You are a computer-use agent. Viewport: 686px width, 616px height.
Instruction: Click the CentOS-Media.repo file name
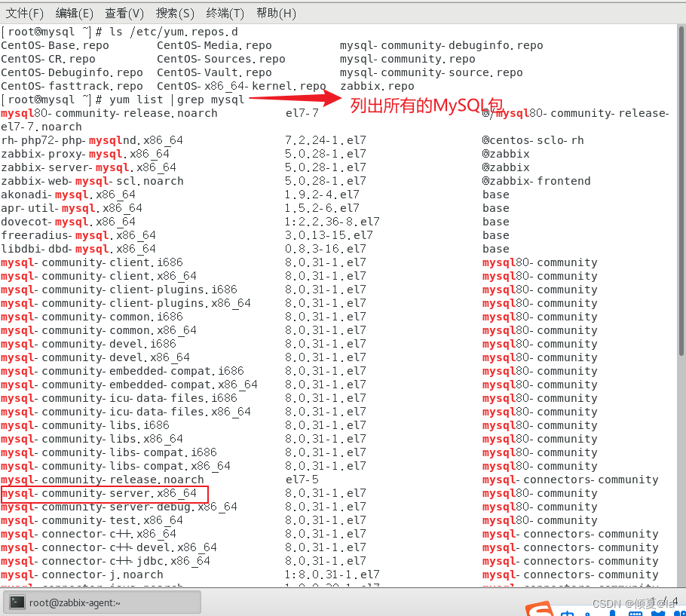(x=214, y=45)
